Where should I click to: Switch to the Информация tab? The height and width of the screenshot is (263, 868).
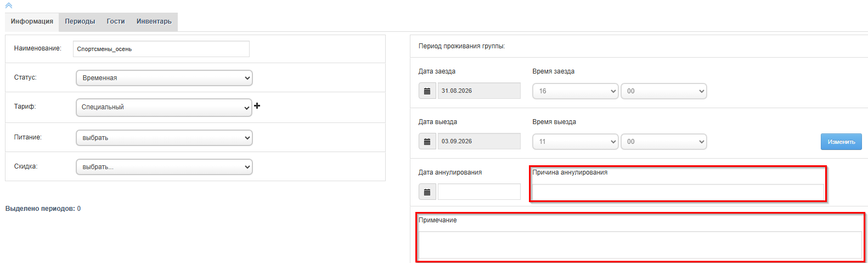pyautogui.click(x=32, y=22)
